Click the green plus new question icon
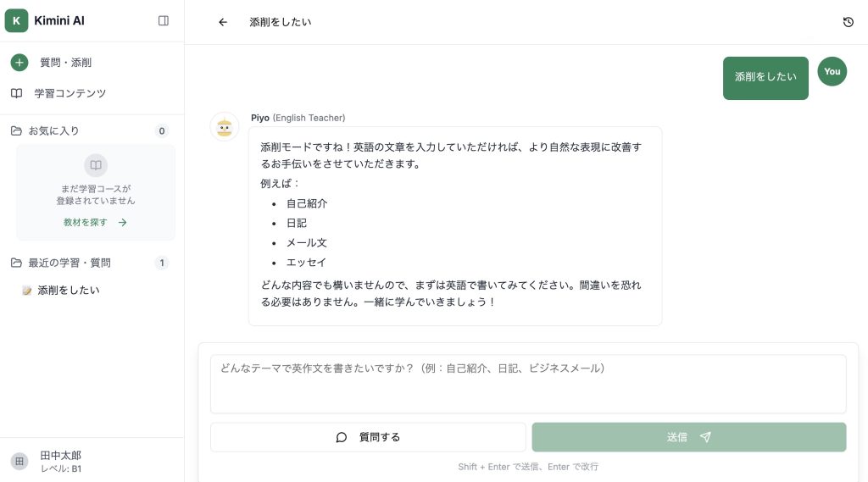The width and height of the screenshot is (868, 482). (19, 63)
